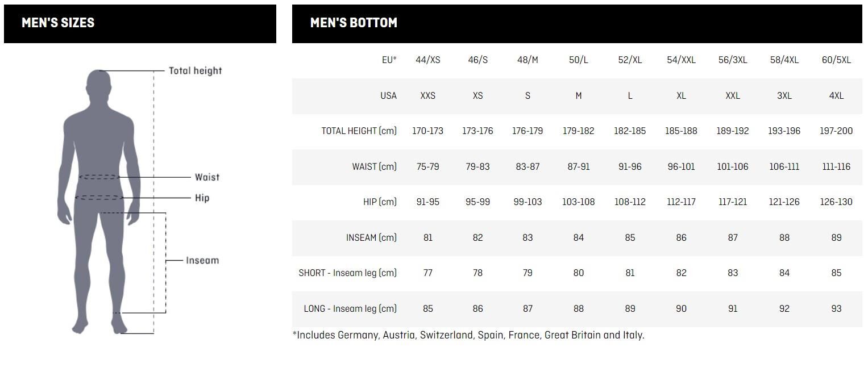
Task: Select the 44/XS EU size column header
Action: click(x=428, y=60)
